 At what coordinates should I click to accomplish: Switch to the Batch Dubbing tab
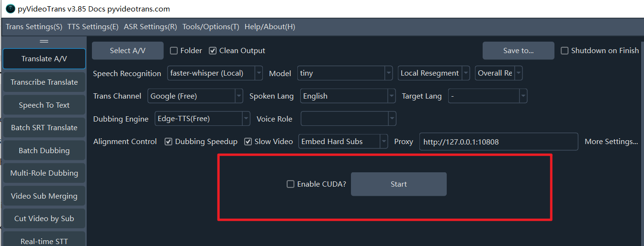[44, 150]
